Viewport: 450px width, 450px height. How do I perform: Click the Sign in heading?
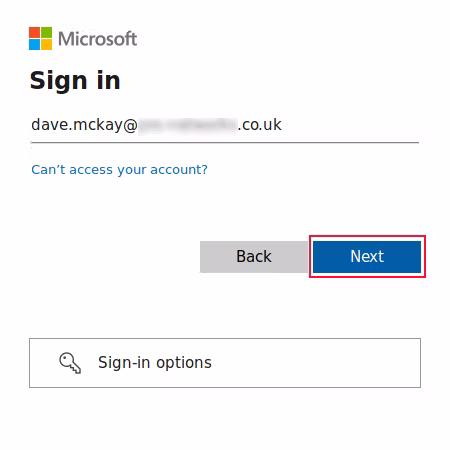[x=75, y=81]
